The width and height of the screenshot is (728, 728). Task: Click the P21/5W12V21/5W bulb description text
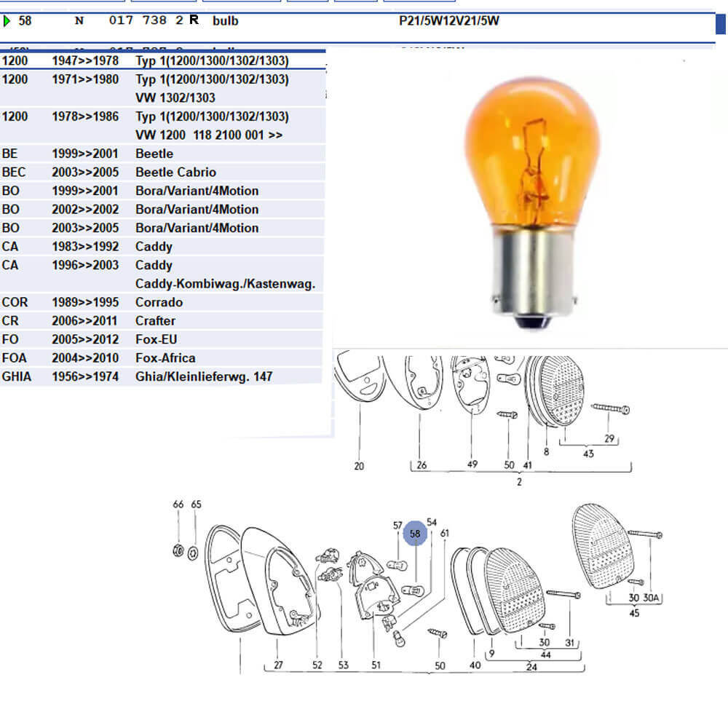449,21
